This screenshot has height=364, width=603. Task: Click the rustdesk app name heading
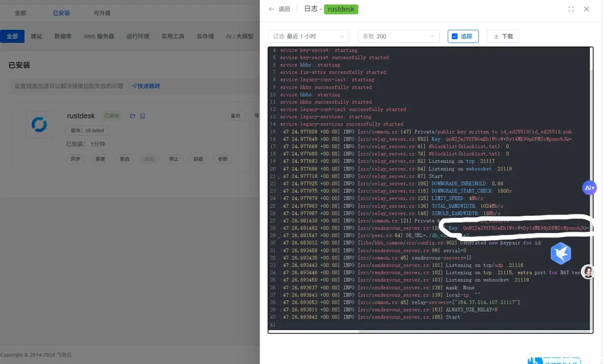[81, 116]
